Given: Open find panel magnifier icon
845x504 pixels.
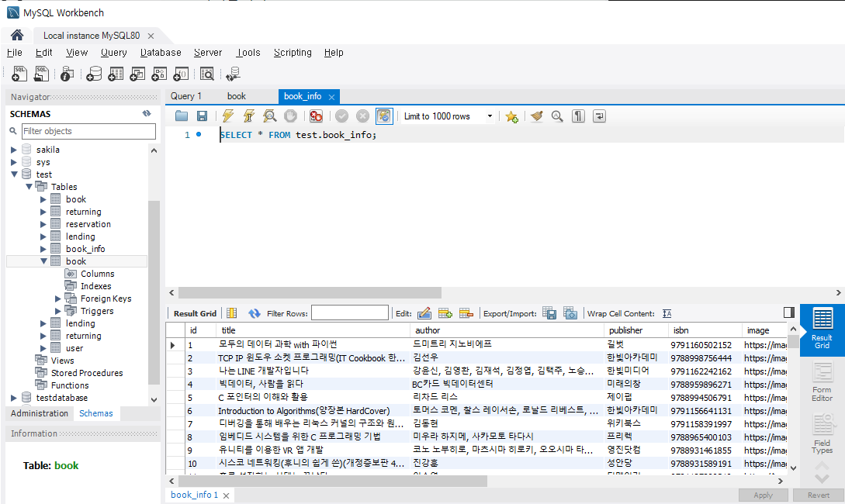Looking at the screenshot, I should [x=557, y=116].
